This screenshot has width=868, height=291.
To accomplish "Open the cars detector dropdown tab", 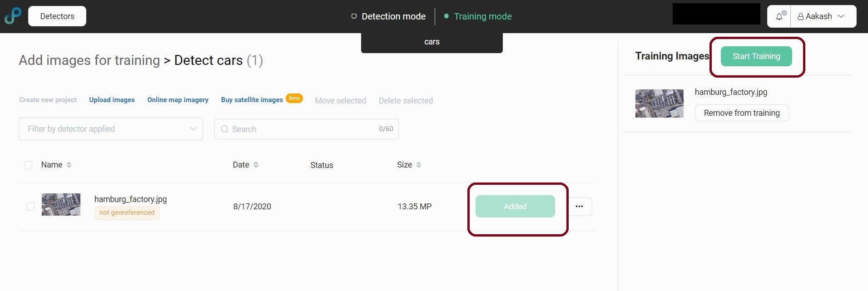I will coord(432,42).
